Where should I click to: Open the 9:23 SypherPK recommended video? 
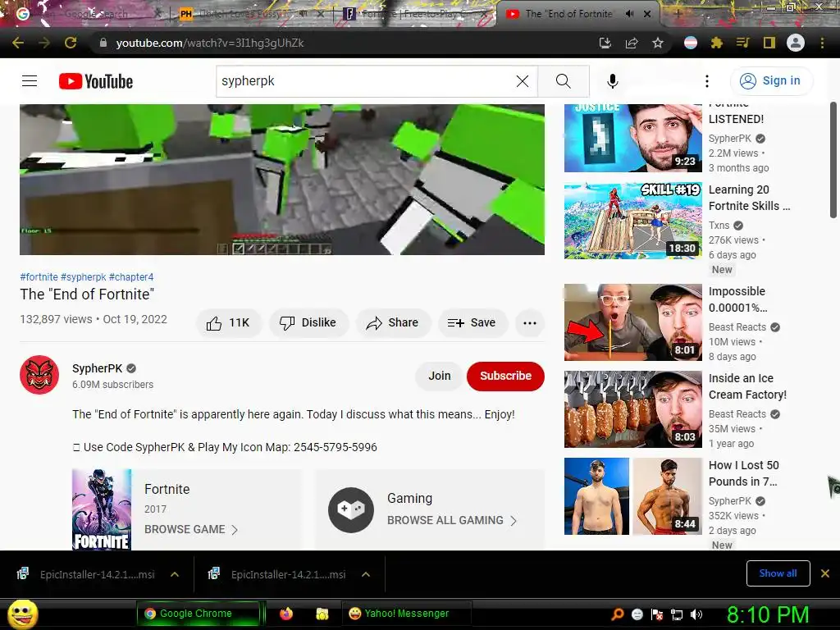click(x=633, y=138)
